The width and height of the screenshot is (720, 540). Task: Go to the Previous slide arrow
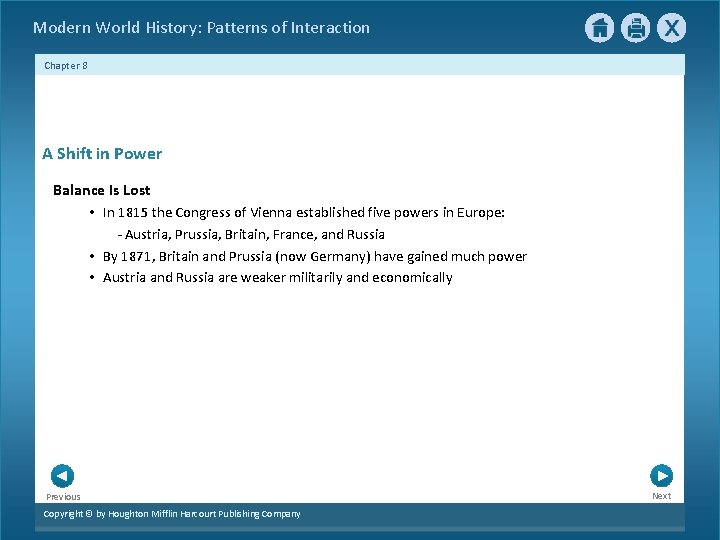click(x=62, y=476)
